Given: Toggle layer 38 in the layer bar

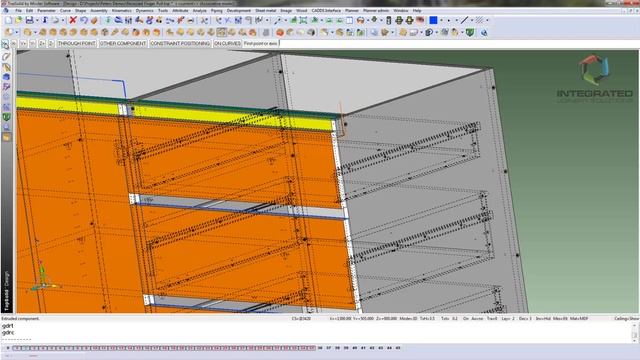Looking at the screenshot, I should [337, 348].
